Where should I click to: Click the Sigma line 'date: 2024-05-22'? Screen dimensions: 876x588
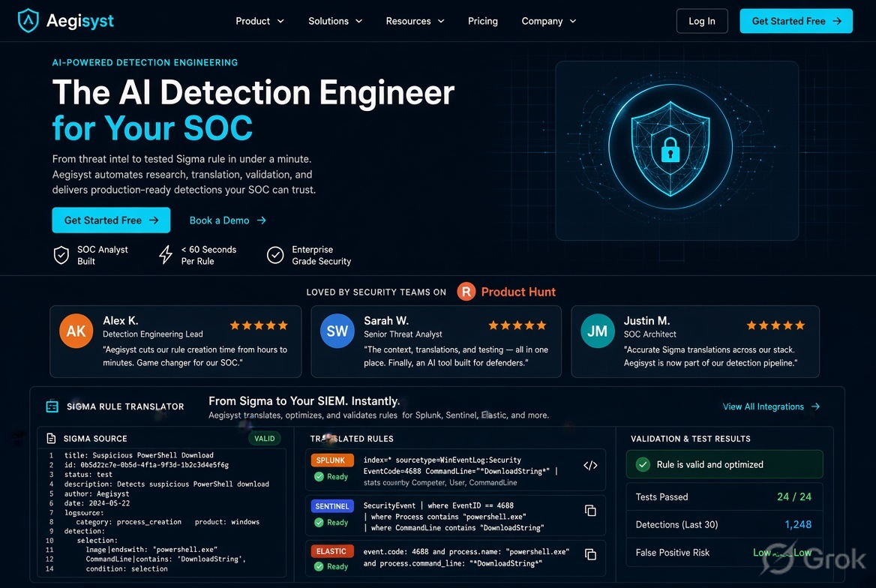click(97, 503)
